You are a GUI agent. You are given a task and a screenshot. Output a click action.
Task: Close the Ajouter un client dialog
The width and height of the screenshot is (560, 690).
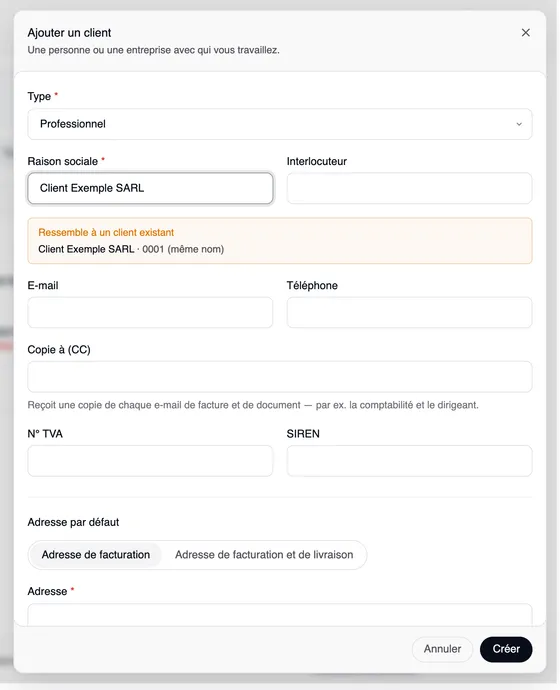(x=525, y=33)
